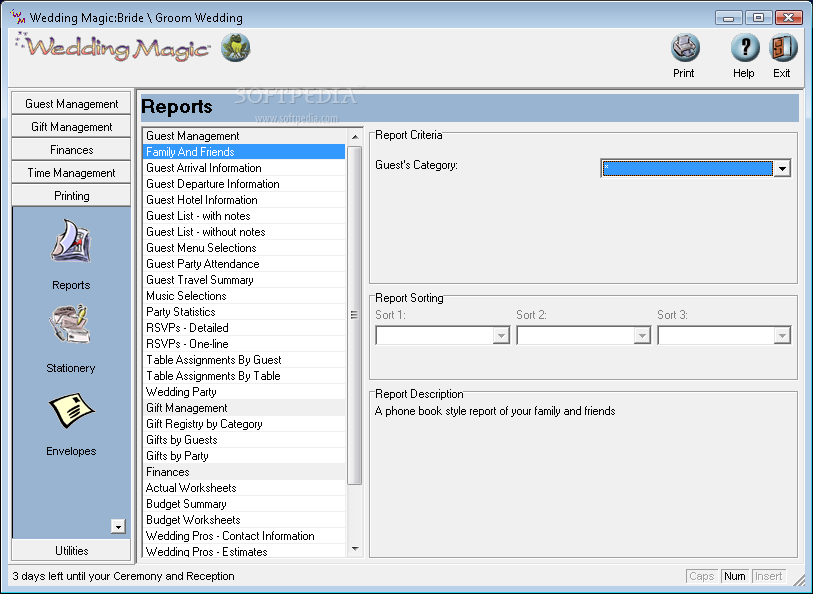Select 'Guest Menu Selections' report
This screenshot has height=594, width=813.
244,248
